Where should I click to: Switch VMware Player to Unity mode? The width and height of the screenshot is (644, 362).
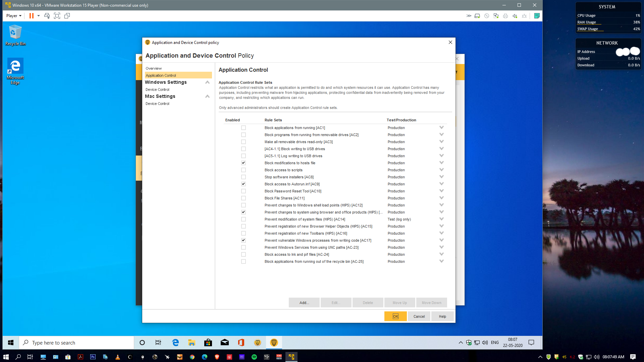tap(67, 16)
